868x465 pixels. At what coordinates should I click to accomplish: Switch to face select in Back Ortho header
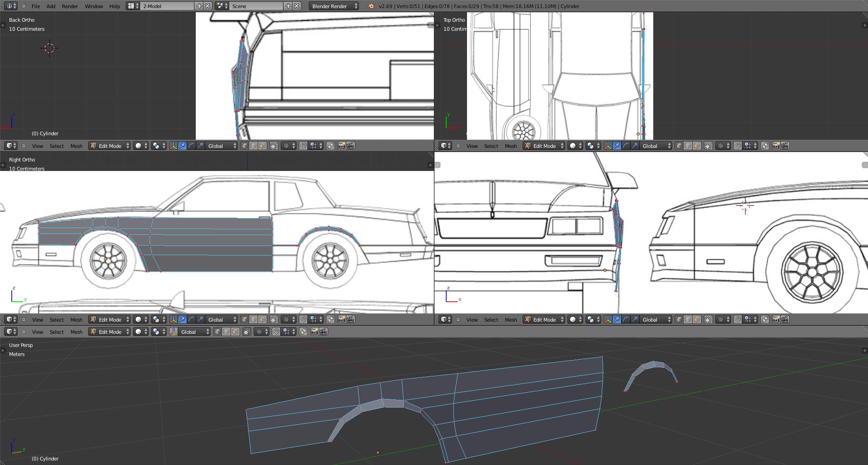tap(262, 146)
